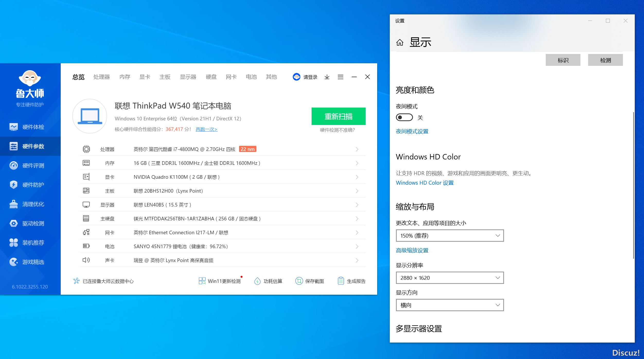This screenshot has height=359, width=644.
Task: Click the version number 6.1022.3255.120
Action: 30,287
